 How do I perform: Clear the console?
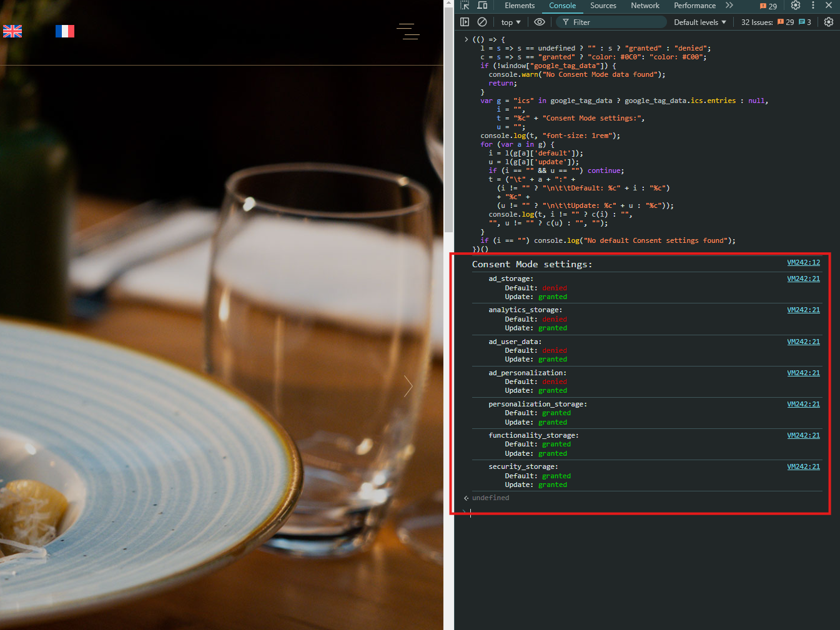click(x=482, y=22)
